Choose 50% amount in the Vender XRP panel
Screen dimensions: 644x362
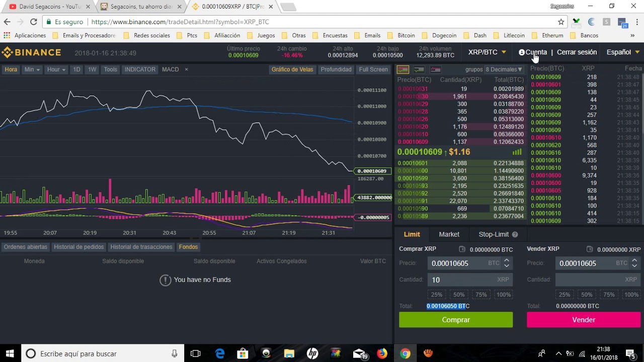[587, 295]
